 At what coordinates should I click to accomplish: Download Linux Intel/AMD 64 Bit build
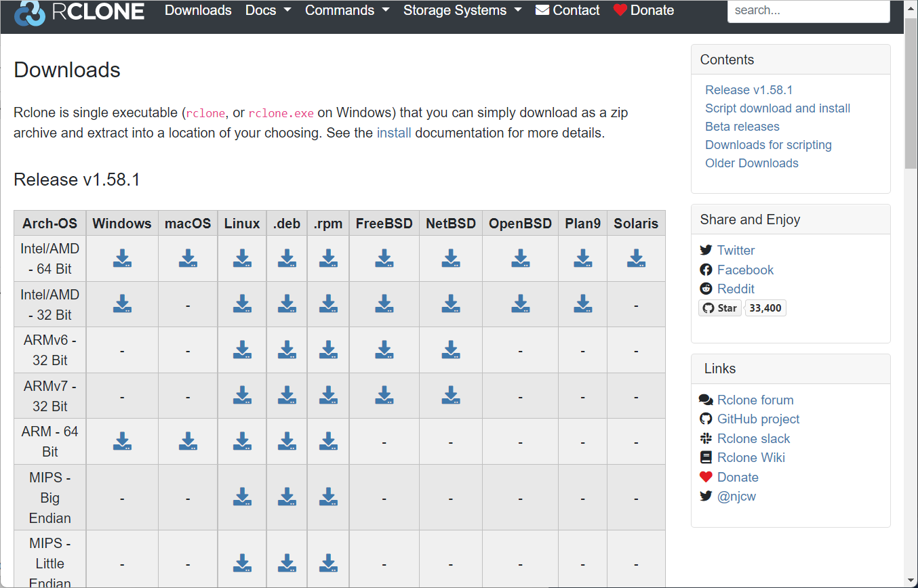(242, 258)
